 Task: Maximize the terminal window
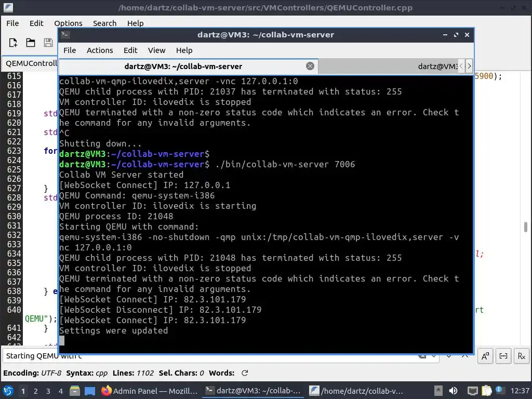(456, 35)
